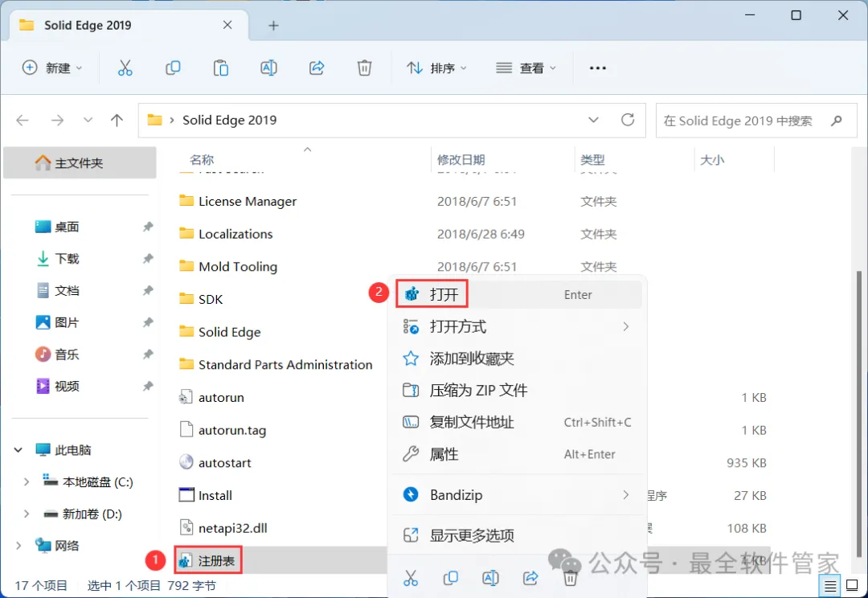Choose Add to favorites (添加到收藏夹)
This screenshot has height=598, width=868.
tap(517, 358)
